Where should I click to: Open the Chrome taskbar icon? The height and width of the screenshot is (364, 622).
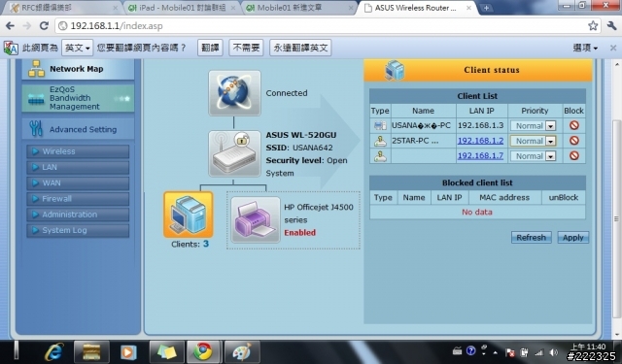[203, 351]
